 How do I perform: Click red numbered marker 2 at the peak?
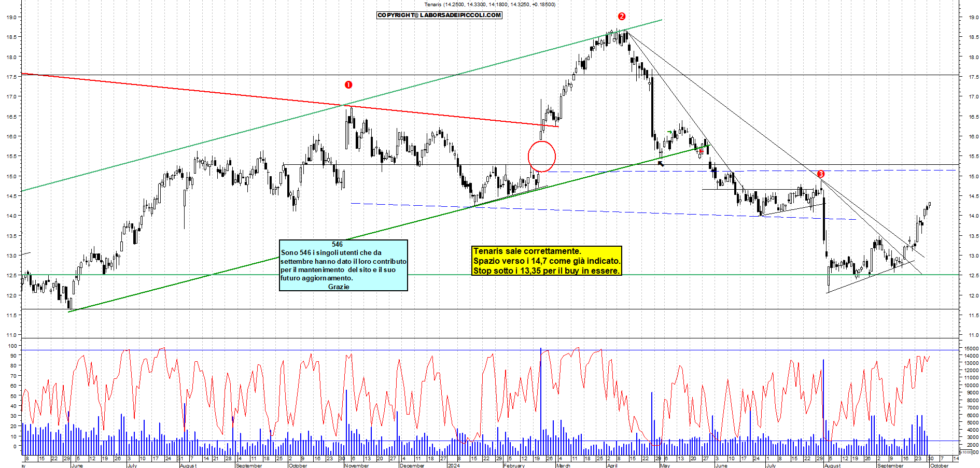point(622,16)
